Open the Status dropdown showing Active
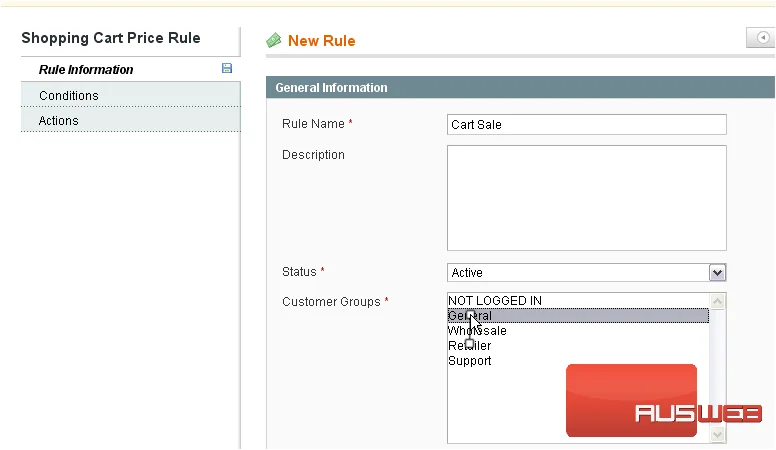The height and width of the screenshot is (450, 776). (x=586, y=273)
